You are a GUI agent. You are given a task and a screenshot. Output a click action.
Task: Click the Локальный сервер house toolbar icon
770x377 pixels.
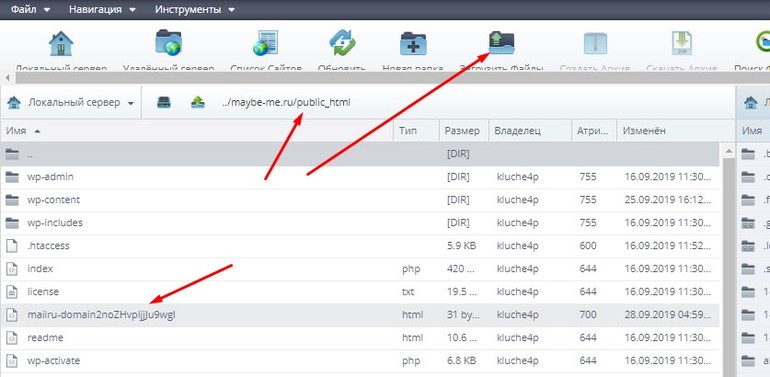point(61,44)
